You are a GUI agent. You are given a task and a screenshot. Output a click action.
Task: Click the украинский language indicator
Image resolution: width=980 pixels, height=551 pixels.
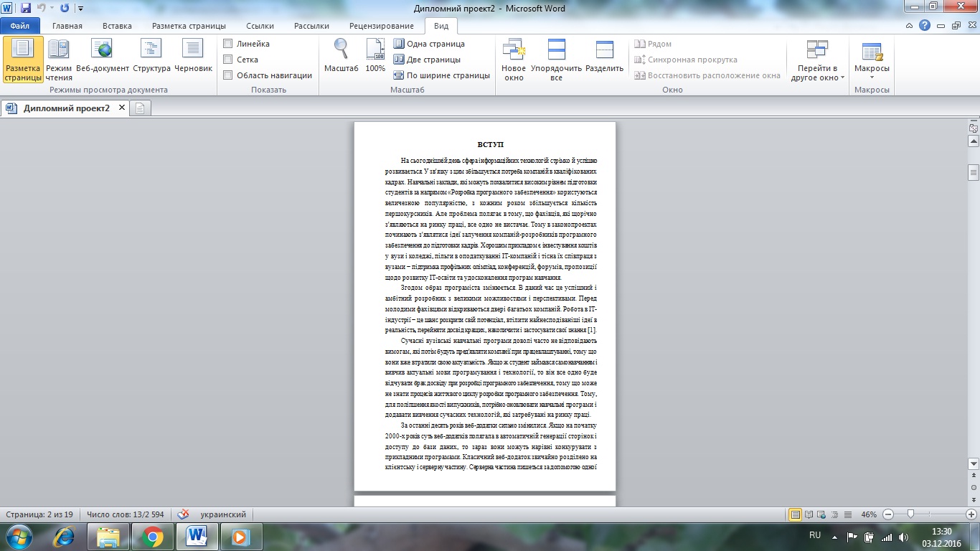pos(223,514)
